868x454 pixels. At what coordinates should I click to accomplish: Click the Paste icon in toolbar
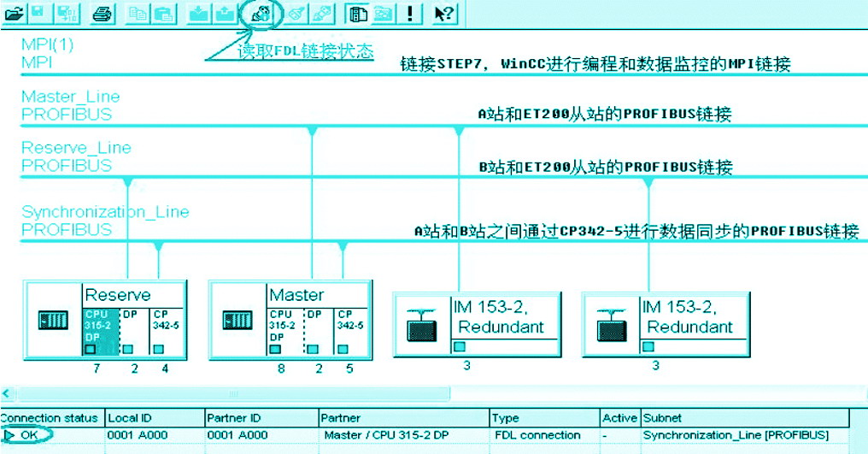tap(164, 14)
